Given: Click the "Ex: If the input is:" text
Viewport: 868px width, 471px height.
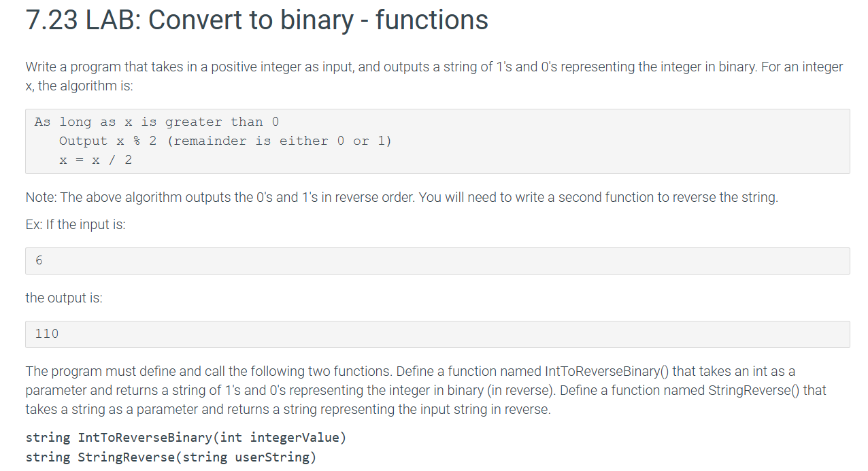Looking at the screenshot, I should pyautogui.click(x=76, y=225).
